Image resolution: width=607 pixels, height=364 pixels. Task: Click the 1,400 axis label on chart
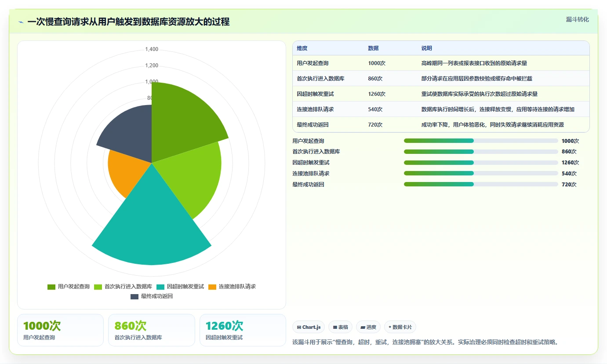[x=152, y=49]
